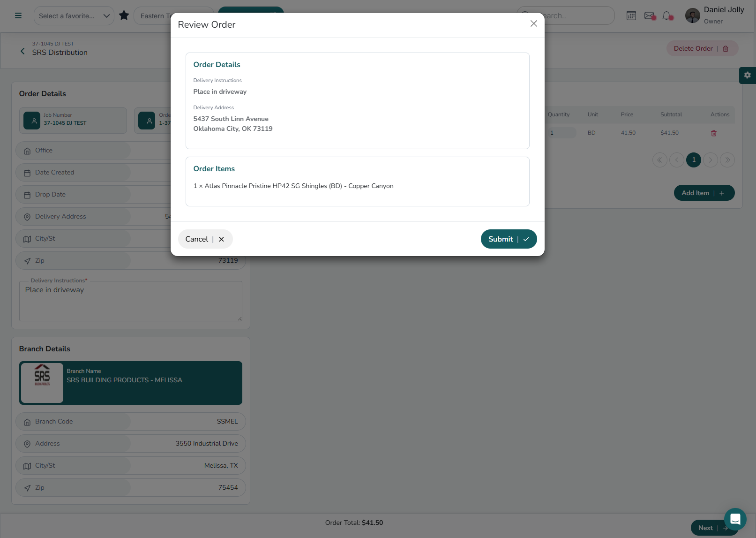Screen dimensions: 756x538
Task: Open the hamburger navigation menu
Action: pos(18,15)
